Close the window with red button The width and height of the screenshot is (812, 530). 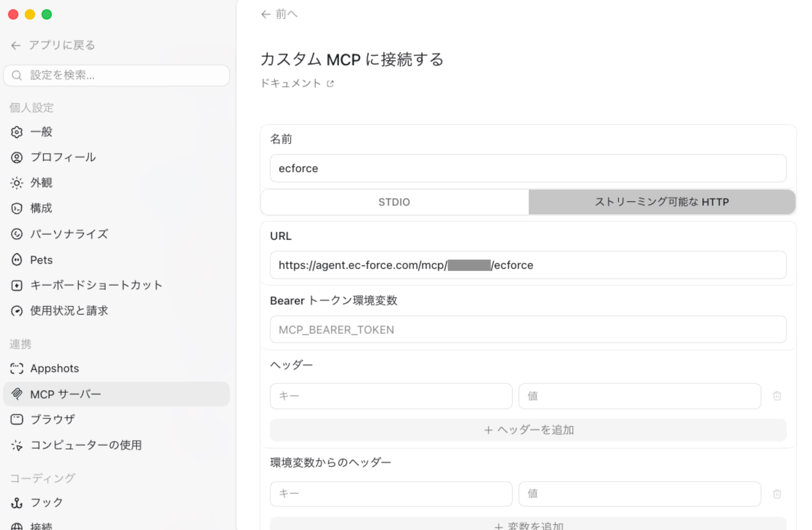coord(13,15)
